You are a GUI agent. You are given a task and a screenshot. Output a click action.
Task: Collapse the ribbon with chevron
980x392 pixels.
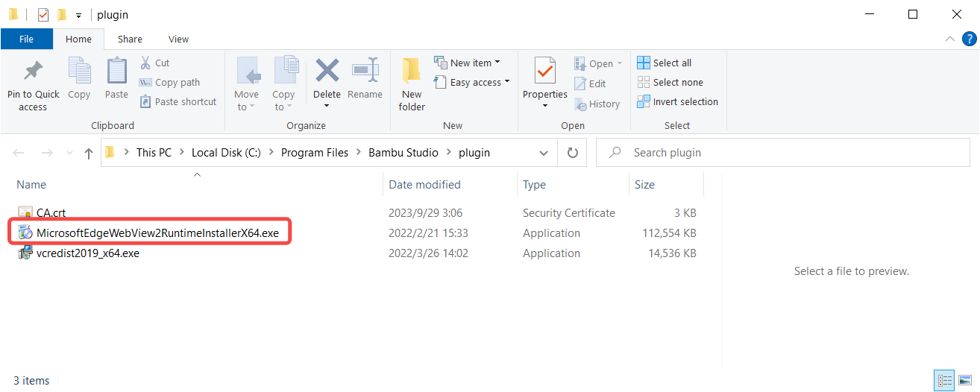click(949, 39)
